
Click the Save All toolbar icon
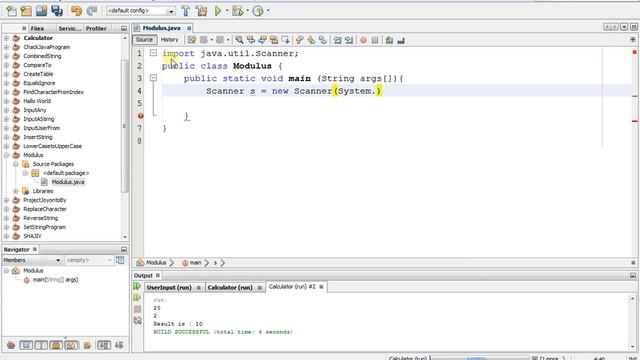(57, 11)
